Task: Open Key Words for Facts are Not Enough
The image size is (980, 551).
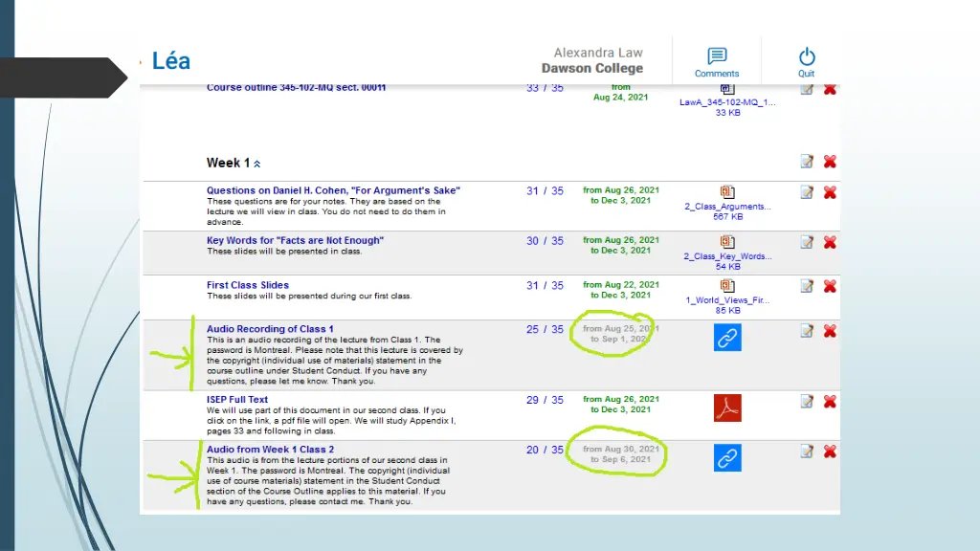Action: click(295, 240)
